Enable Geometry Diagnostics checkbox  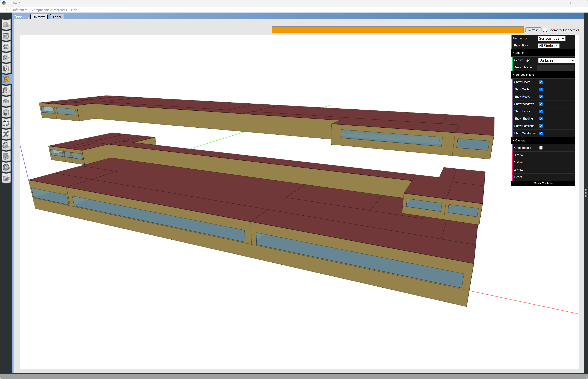[545, 30]
